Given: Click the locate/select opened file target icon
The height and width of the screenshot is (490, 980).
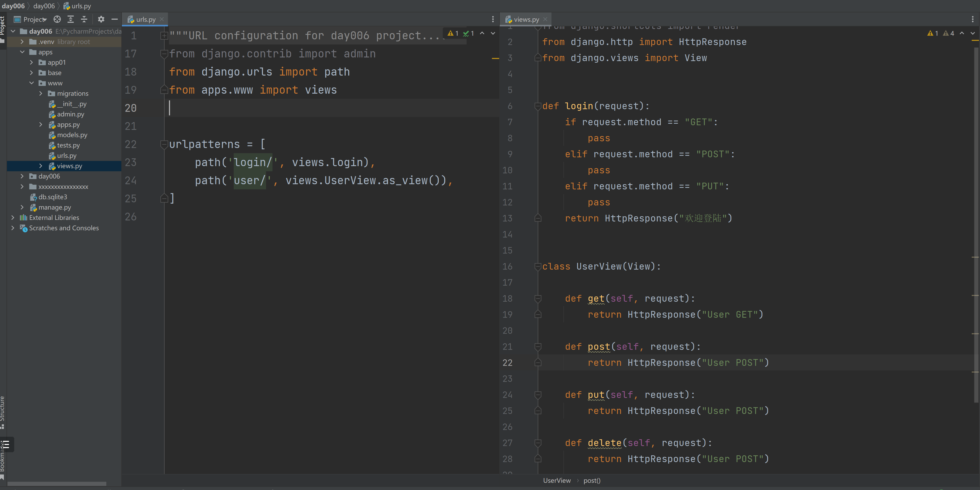Looking at the screenshot, I should point(57,19).
